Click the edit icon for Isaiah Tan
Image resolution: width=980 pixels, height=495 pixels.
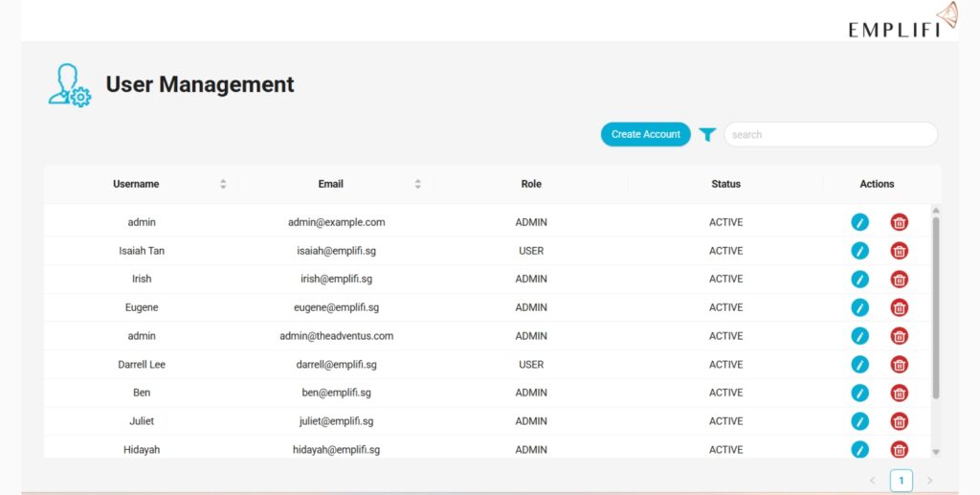(x=859, y=251)
